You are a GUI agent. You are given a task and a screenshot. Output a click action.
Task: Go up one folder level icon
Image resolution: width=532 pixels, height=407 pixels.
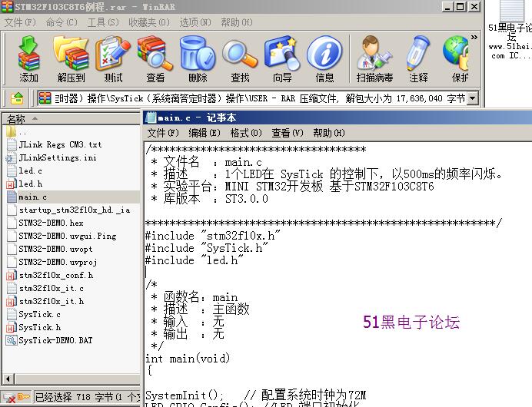17,98
